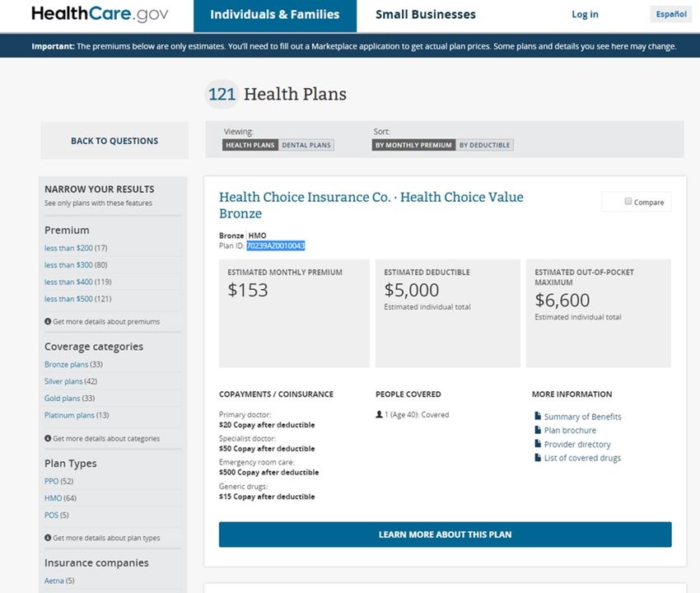The image size is (700, 593).
Task: Click the $5,000 estimated deductible value
Action: (411, 290)
